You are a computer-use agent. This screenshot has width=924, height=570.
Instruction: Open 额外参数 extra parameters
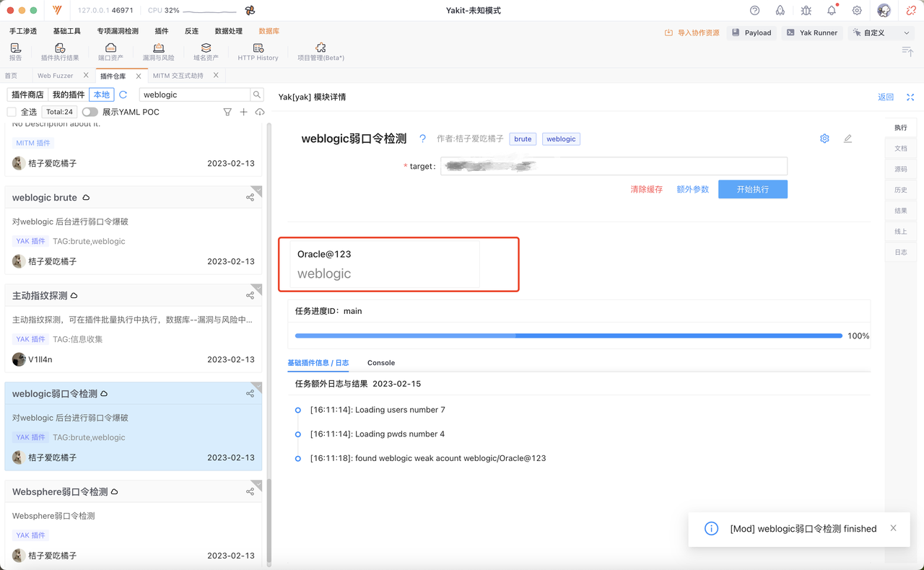(x=692, y=189)
